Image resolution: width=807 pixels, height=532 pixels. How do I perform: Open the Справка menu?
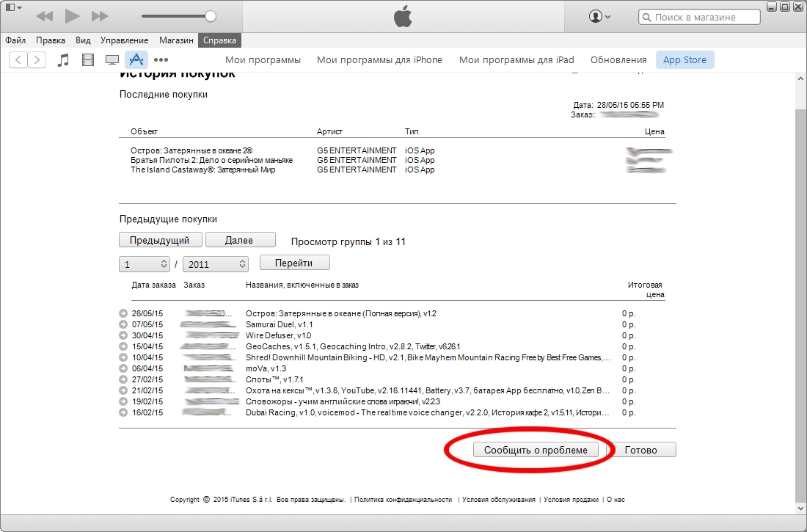219,40
